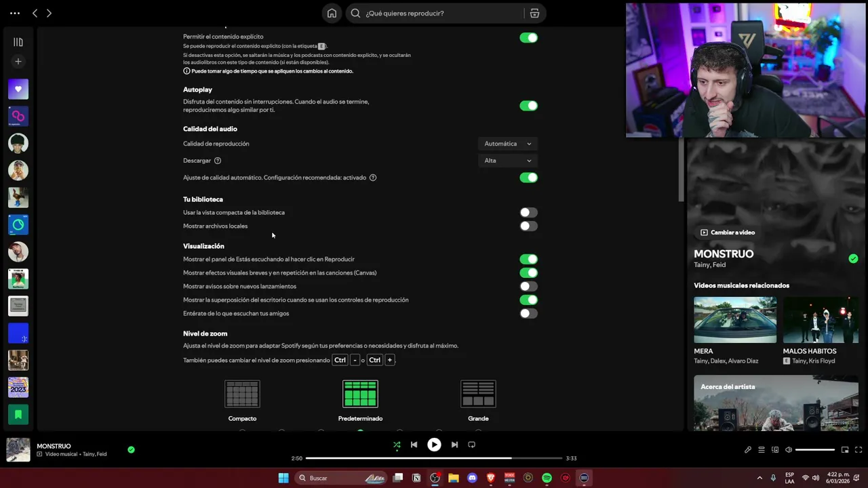This screenshot has height=488, width=868.
Task: Open Discord from the taskbar
Action: coord(472,478)
